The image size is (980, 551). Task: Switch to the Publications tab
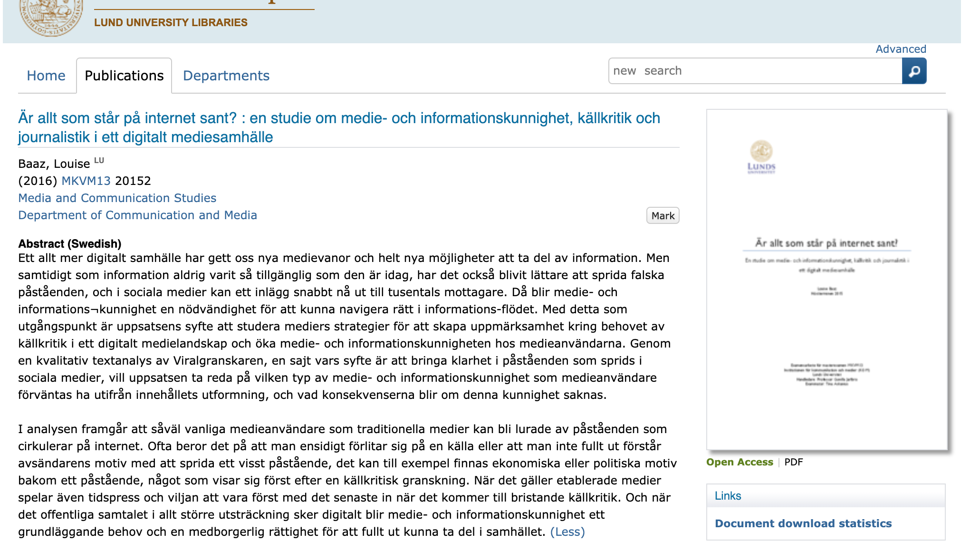point(124,76)
